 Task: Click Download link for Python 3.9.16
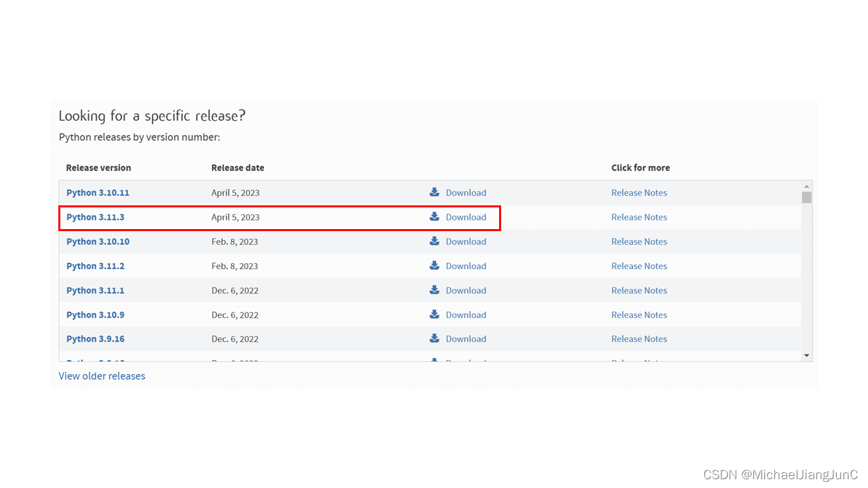466,339
